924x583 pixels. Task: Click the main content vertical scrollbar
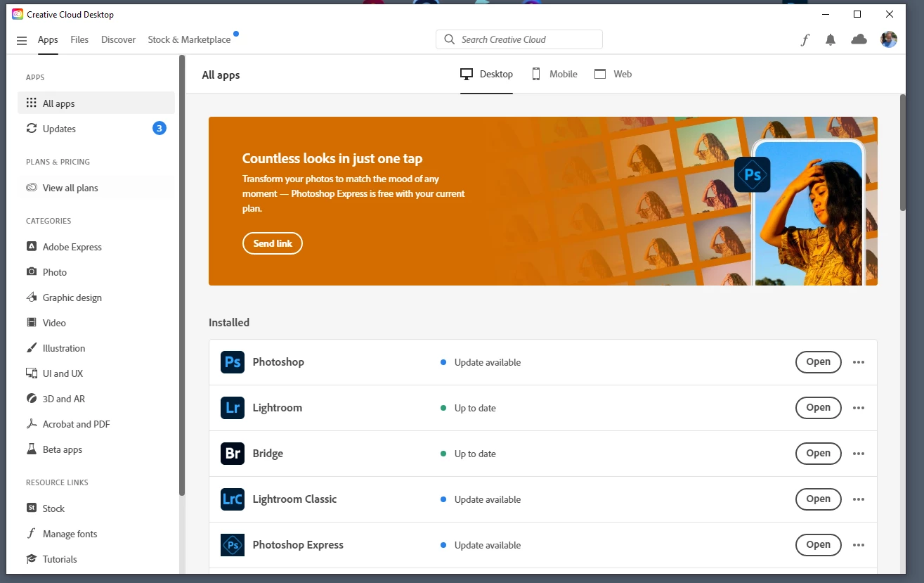903,152
